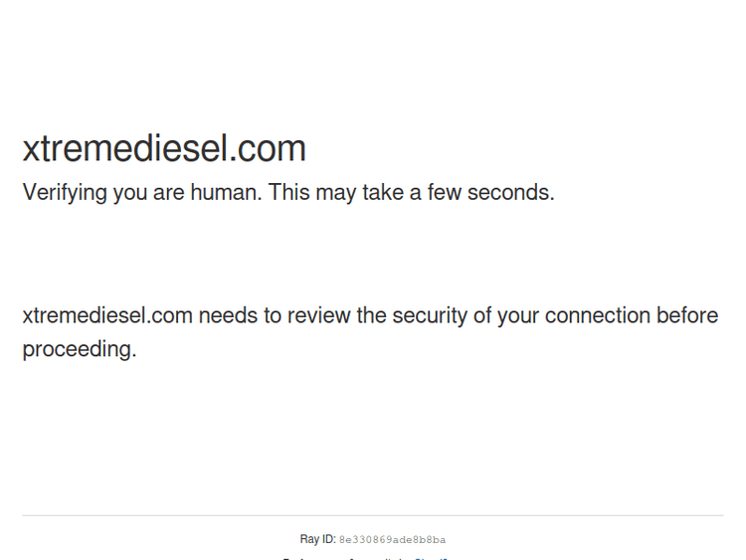The height and width of the screenshot is (560, 746).
Task: Click the "This may take a few seconds" sentence
Action: pos(410,193)
